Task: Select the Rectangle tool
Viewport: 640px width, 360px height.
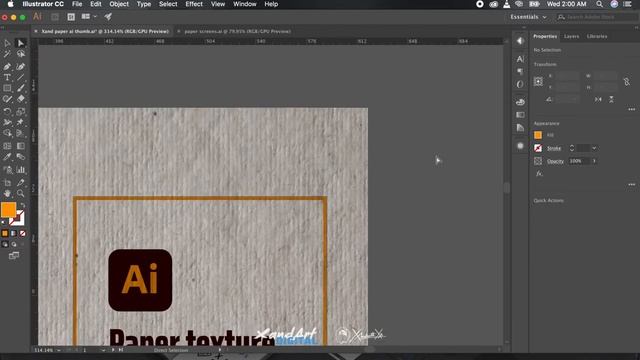Action: click(x=7, y=88)
